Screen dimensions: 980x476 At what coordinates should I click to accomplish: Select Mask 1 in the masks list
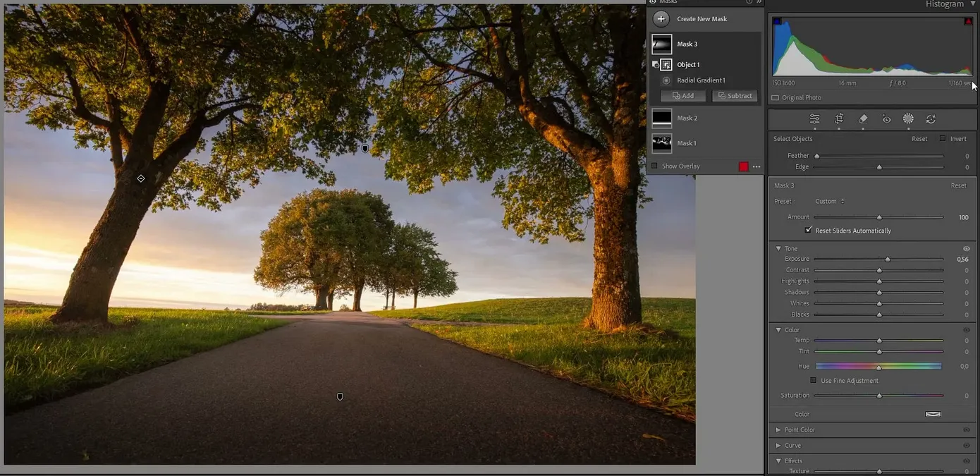tap(706, 143)
